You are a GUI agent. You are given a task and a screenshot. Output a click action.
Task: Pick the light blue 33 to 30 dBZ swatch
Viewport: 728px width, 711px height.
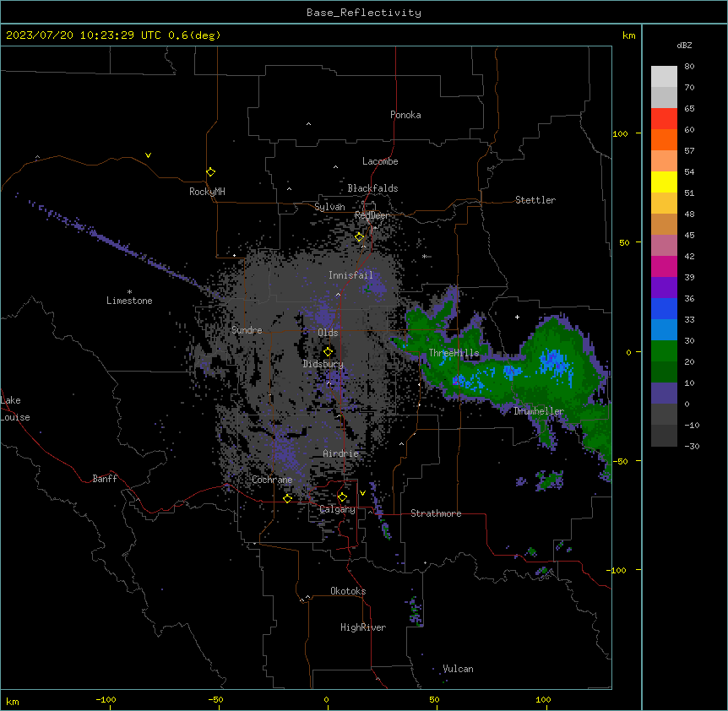click(664, 330)
